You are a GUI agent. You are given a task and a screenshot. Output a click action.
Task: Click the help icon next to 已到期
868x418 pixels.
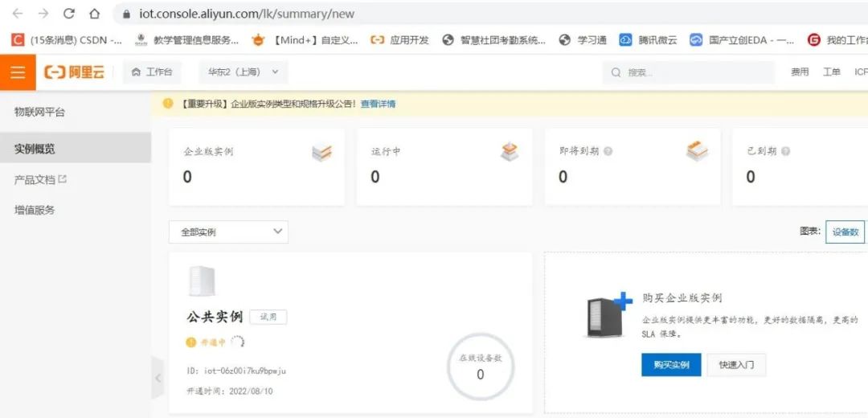785,151
